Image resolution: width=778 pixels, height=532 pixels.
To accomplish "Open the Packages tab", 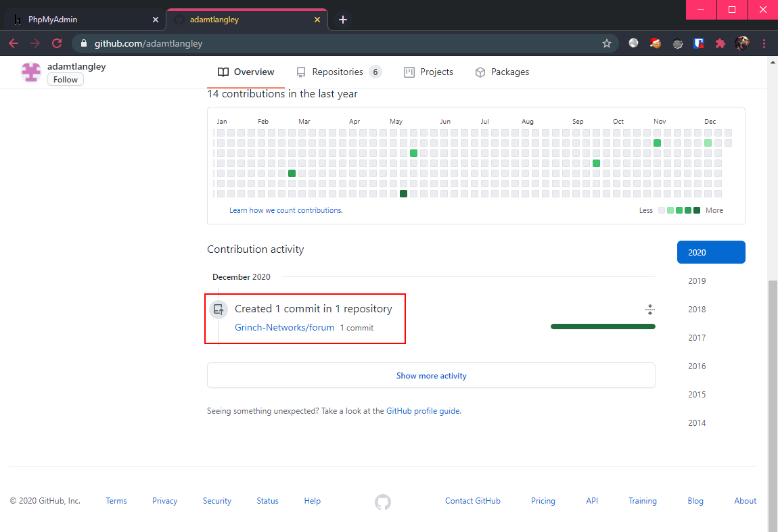I will click(502, 72).
